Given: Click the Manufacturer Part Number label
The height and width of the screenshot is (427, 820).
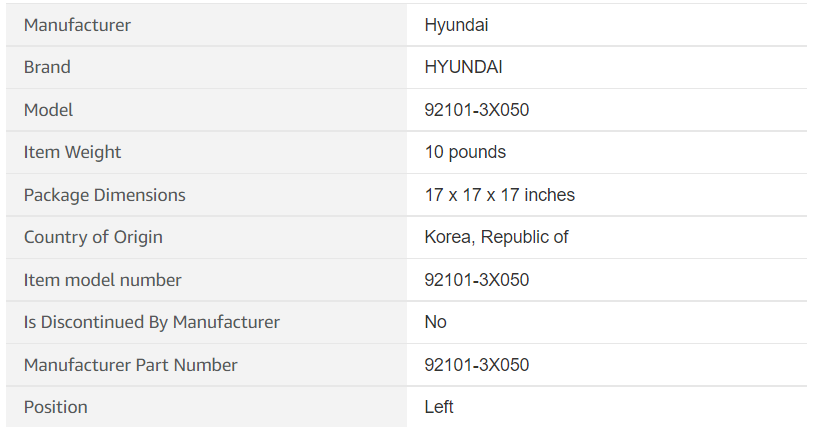Looking at the screenshot, I should pyautogui.click(x=130, y=365).
